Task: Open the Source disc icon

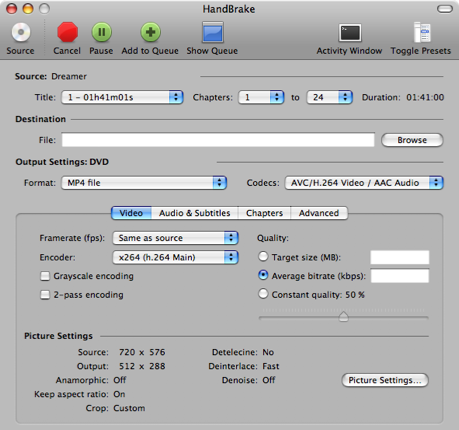Action: [x=21, y=32]
